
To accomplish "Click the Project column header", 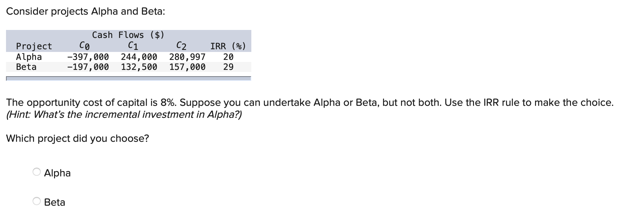I will point(34,46).
